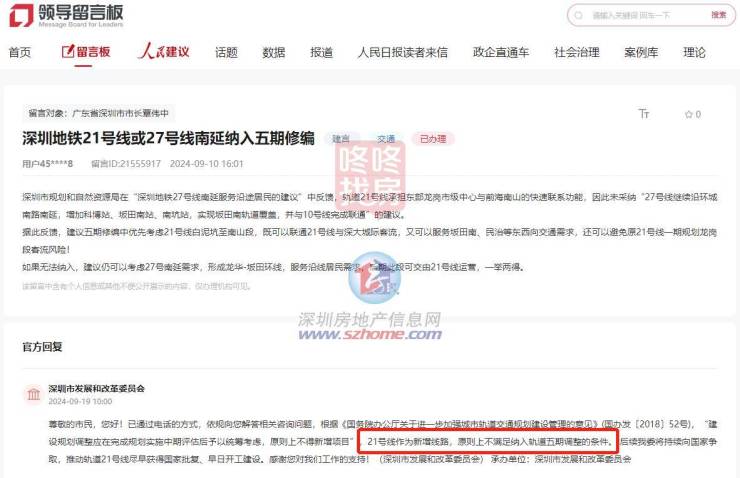Image resolution: width=740 pixels, height=478 pixels.
Task: Click the 已办理 status tag
Action: (433, 139)
